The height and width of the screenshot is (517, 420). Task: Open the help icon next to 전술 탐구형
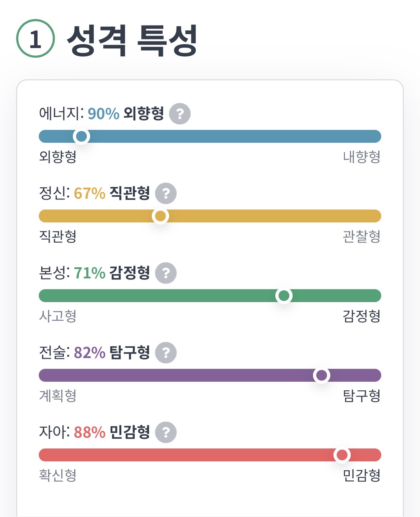[x=166, y=353]
